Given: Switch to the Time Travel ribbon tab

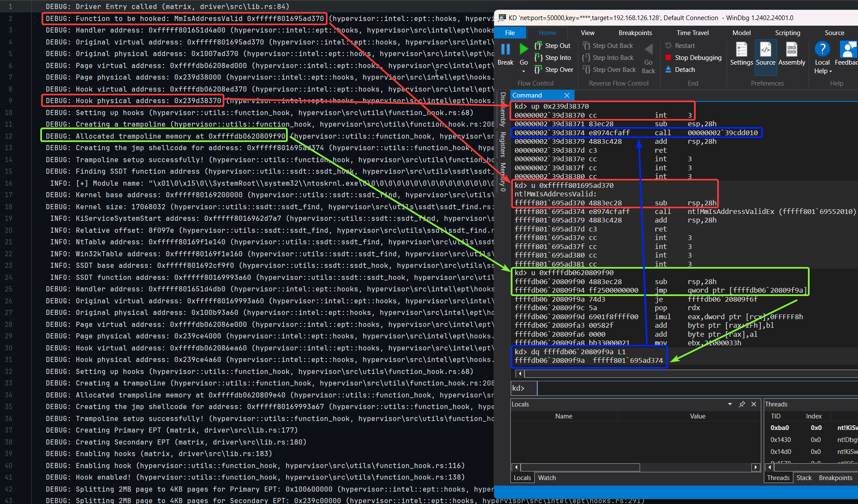Looking at the screenshot, I should point(692,33).
